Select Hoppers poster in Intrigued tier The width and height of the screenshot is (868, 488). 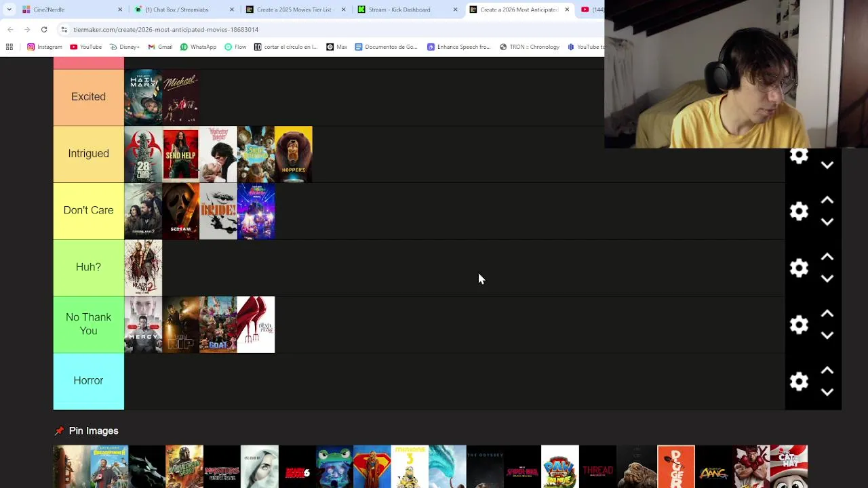tap(294, 155)
